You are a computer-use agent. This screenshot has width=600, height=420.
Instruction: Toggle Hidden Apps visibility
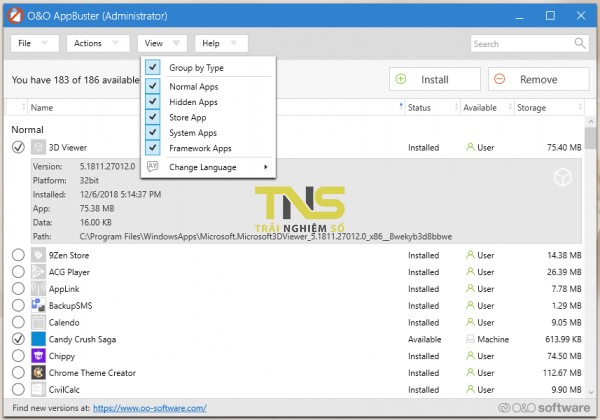(x=152, y=102)
